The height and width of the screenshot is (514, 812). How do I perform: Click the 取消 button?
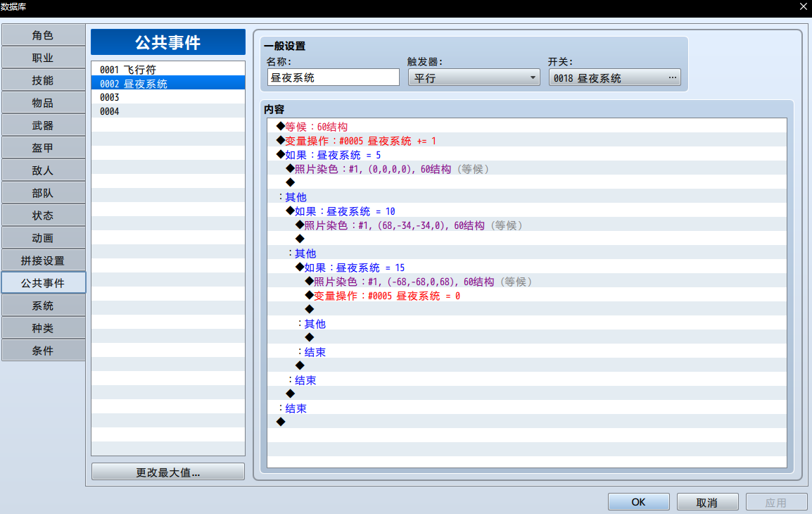pyautogui.click(x=707, y=502)
